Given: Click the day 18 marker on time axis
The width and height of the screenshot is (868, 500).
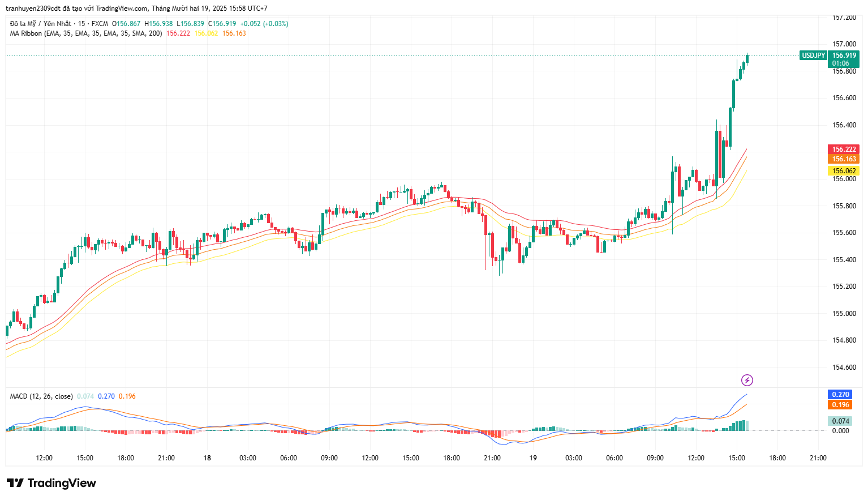Looking at the screenshot, I should point(207,458).
